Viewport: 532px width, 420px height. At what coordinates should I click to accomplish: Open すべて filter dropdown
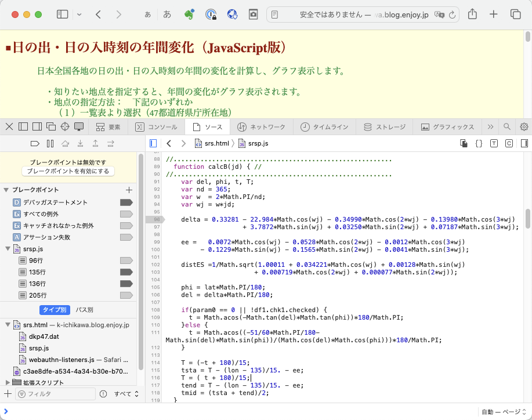coord(126,393)
